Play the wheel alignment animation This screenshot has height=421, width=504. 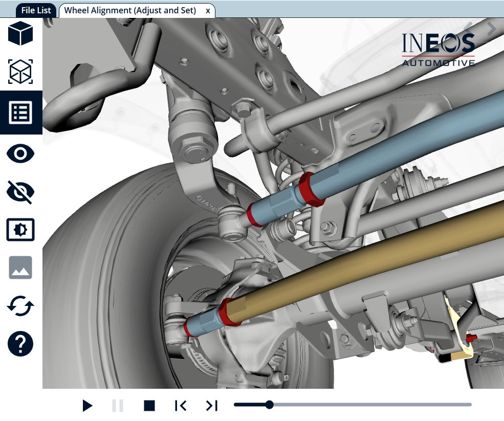[87, 406]
